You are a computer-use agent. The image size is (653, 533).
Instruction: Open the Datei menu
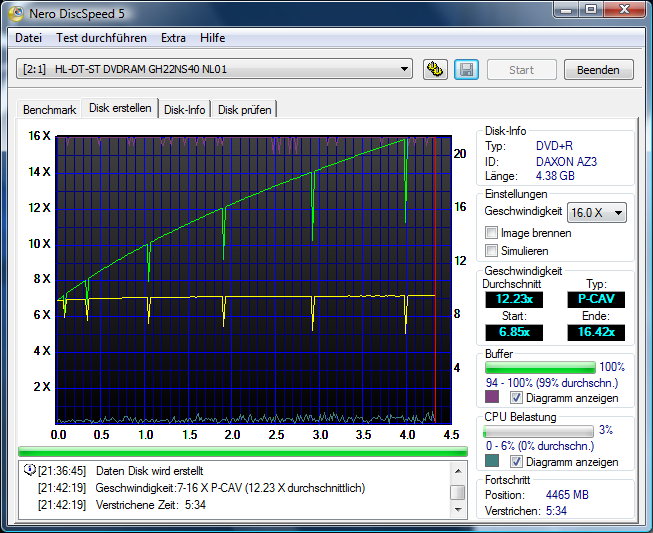[x=28, y=38]
